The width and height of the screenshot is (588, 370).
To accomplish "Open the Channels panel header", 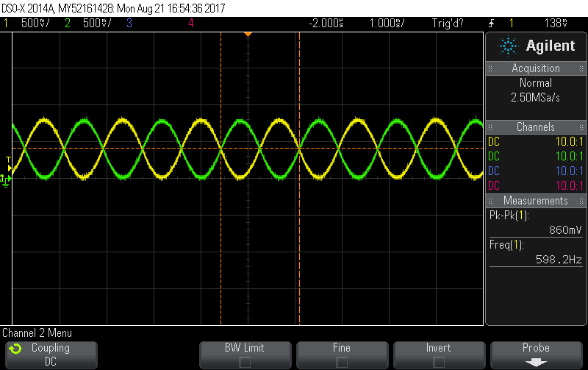I will pyautogui.click(x=536, y=127).
